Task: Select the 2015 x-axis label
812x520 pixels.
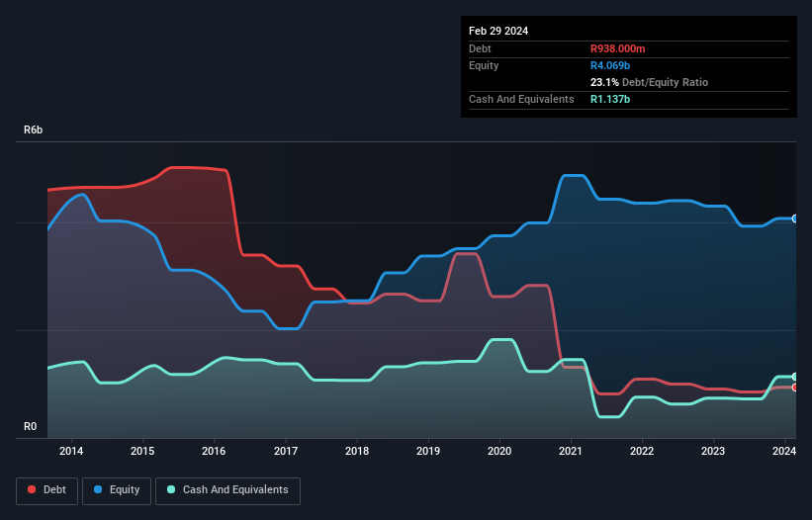Action: [x=142, y=451]
